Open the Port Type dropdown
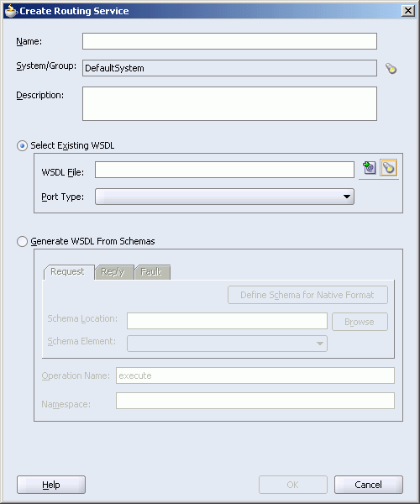The image size is (420, 504). (224, 197)
